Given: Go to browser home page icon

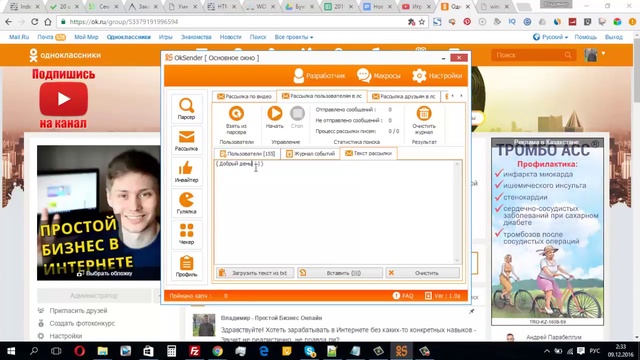Looking at the screenshot, I should pos(48,22).
